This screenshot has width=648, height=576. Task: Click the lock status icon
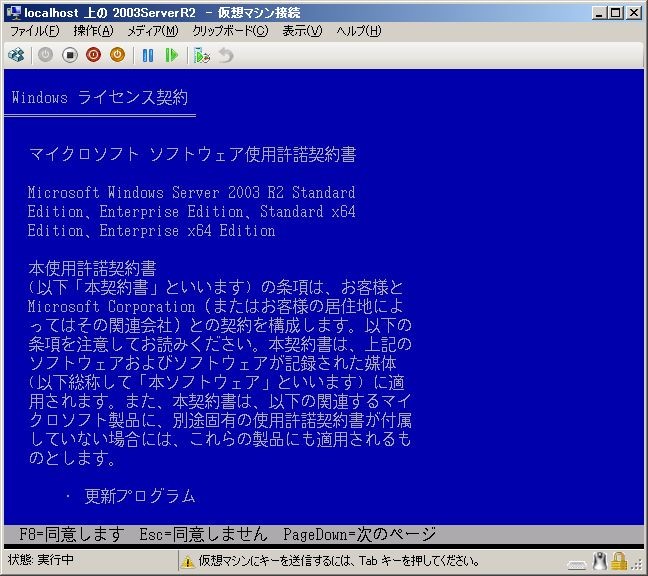pyautogui.click(x=619, y=561)
